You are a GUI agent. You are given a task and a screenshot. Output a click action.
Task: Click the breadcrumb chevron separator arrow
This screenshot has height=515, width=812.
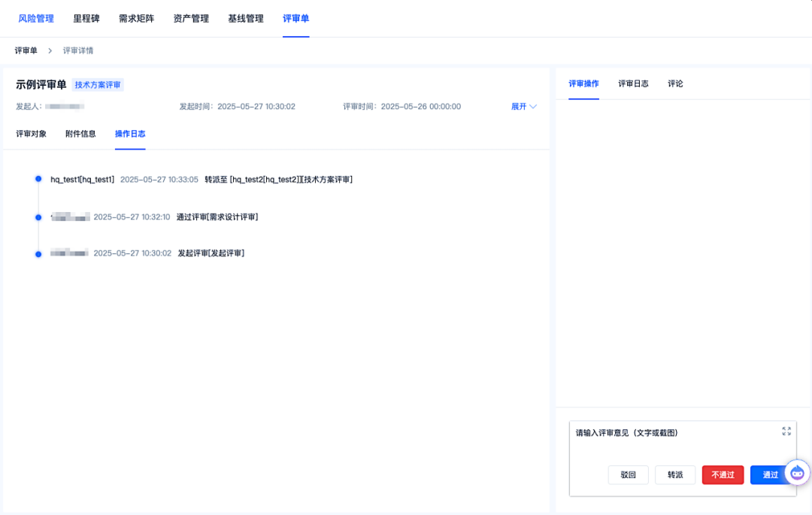tap(50, 50)
